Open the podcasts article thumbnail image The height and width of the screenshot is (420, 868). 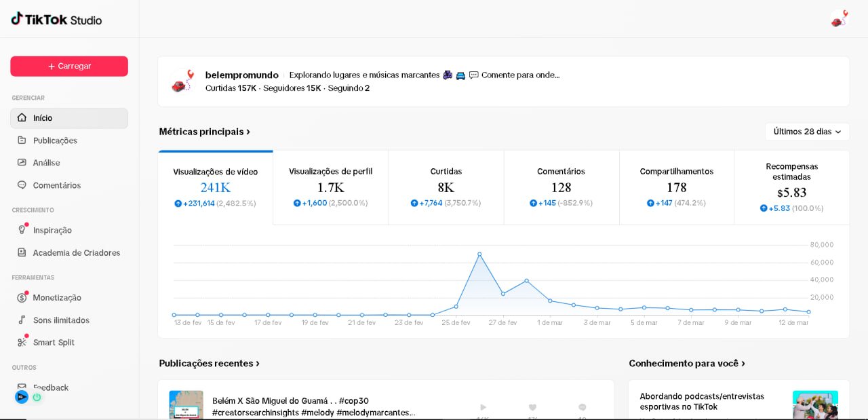[x=815, y=404]
